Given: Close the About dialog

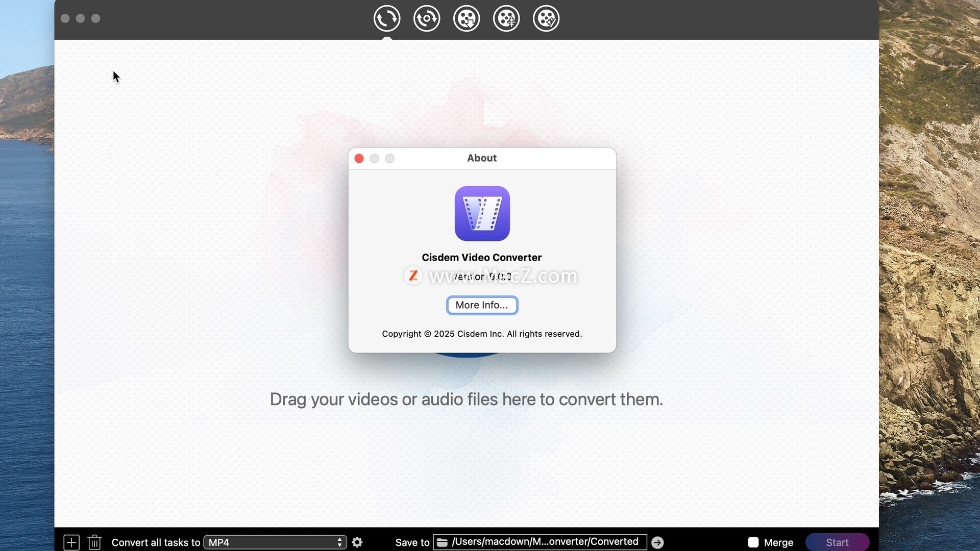Looking at the screenshot, I should 359,159.
